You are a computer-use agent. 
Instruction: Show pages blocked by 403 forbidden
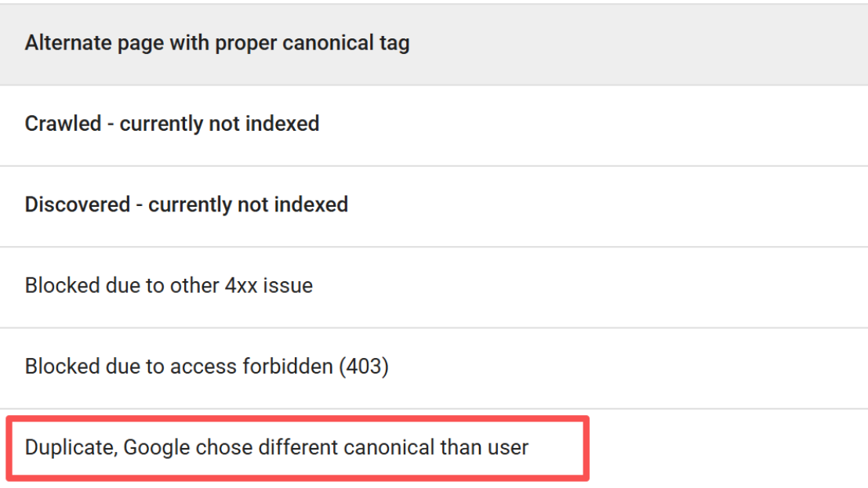(434, 368)
